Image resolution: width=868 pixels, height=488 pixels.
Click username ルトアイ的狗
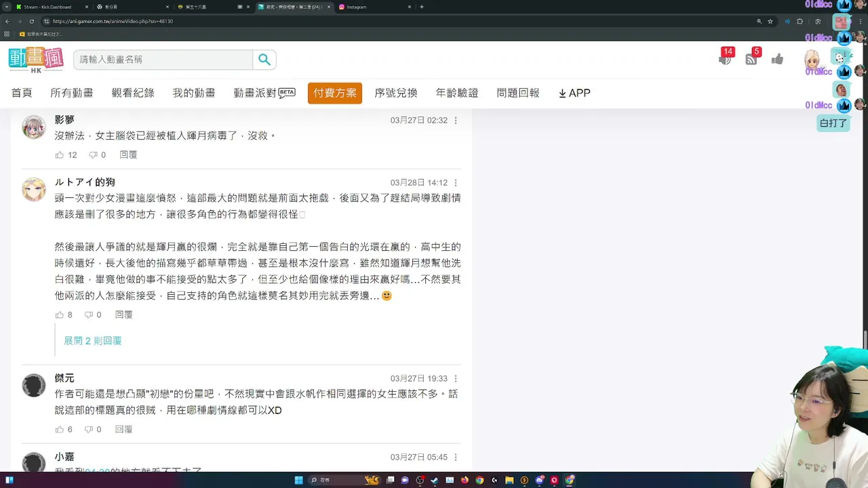pos(85,182)
